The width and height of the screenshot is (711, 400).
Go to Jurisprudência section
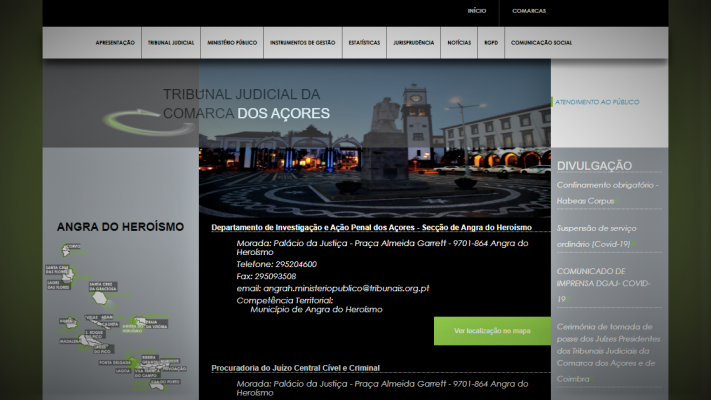pos(414,43)
